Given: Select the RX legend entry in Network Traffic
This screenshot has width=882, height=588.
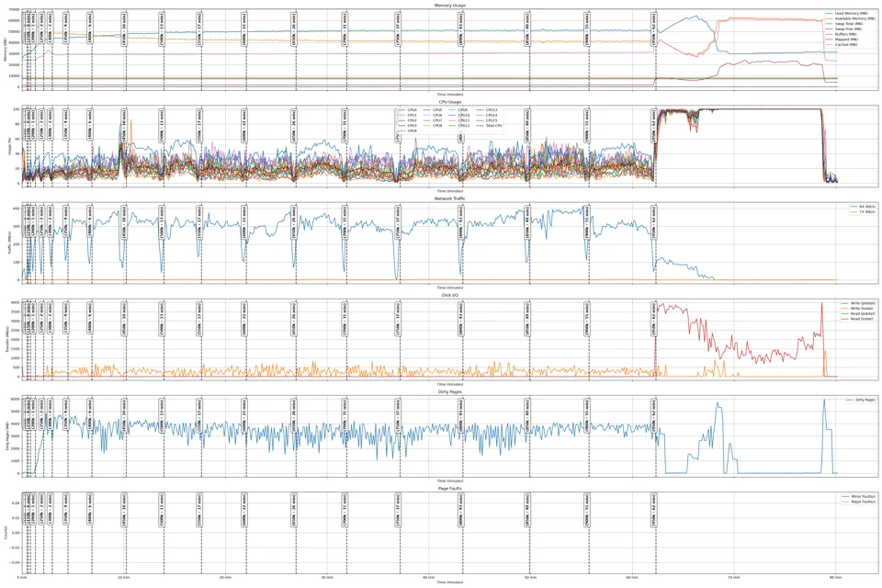Looking at the screenshot, I should point(863,207).
